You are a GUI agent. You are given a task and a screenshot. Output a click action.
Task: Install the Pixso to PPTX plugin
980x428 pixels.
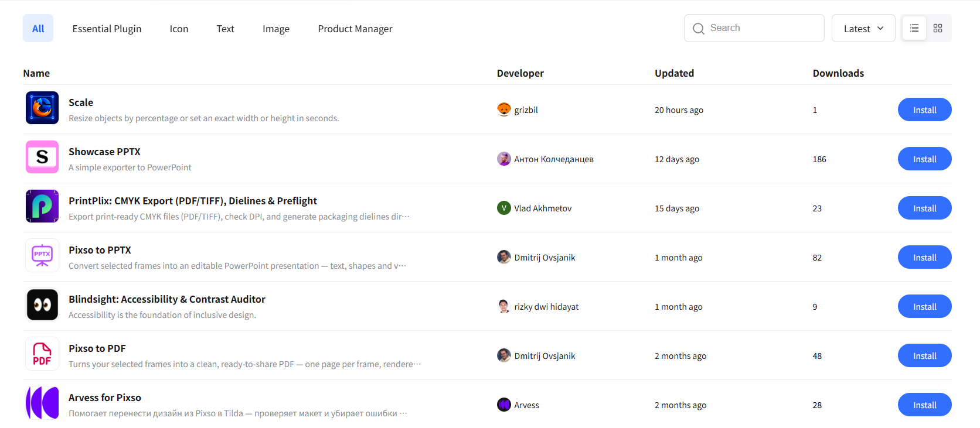925,257
